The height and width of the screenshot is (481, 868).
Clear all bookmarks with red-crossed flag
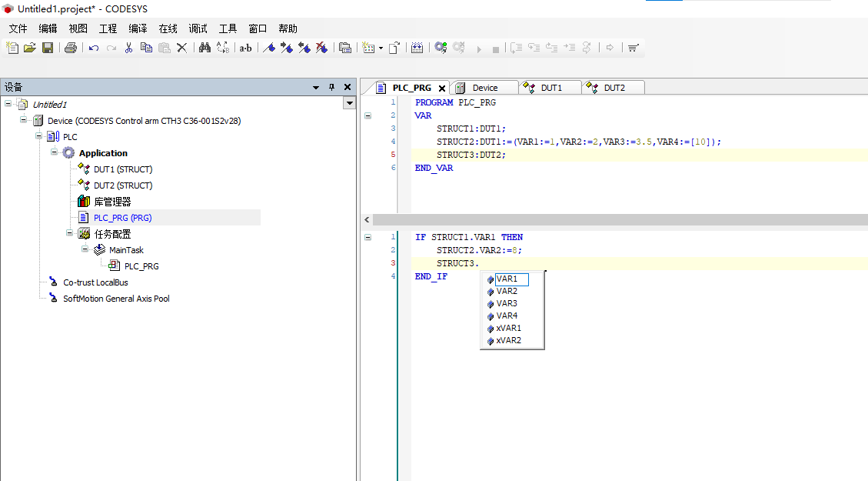click(321, 48)
